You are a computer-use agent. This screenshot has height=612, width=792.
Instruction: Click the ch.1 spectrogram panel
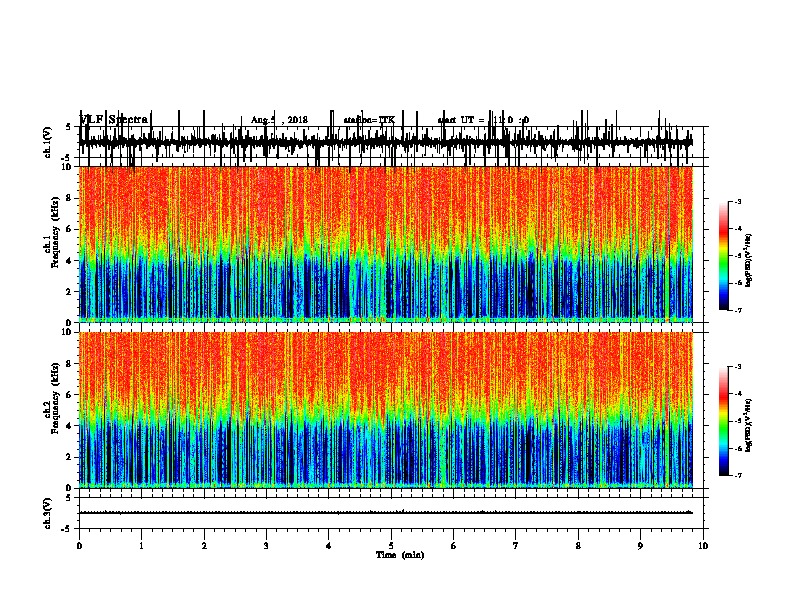click(x=386, y=244)
